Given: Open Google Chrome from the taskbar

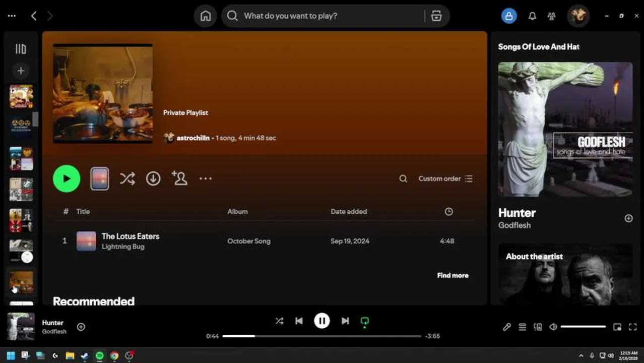Looking at the screenshot, I should [114, 355].
